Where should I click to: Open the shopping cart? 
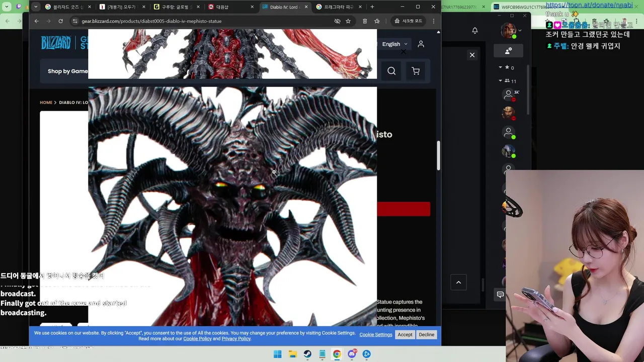point(416,71)
